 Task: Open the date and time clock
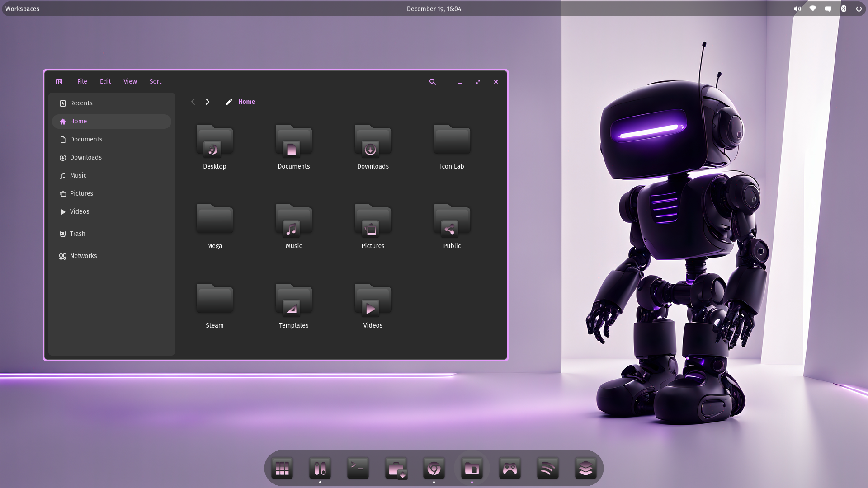434,9
